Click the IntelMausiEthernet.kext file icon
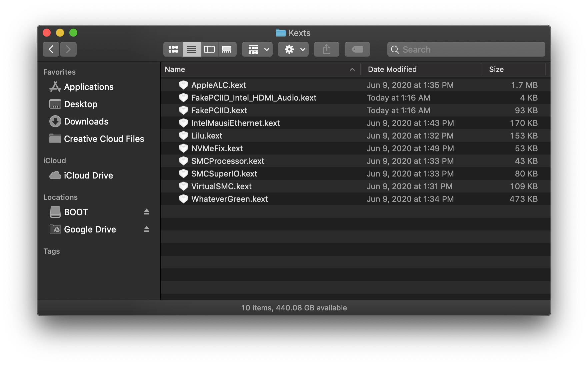 coord(183,123)
